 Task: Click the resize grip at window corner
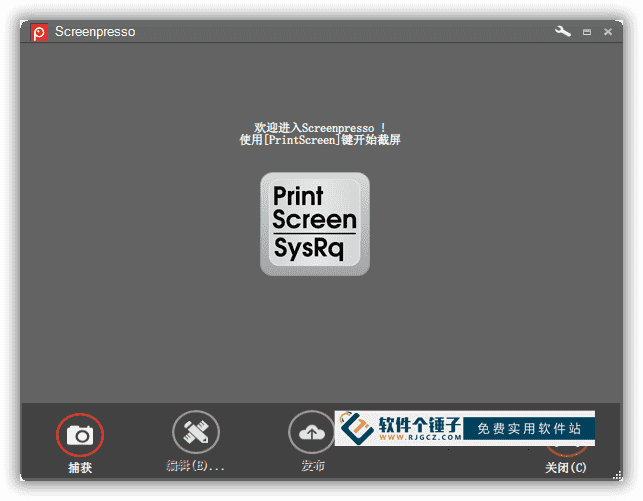[617, 476]
